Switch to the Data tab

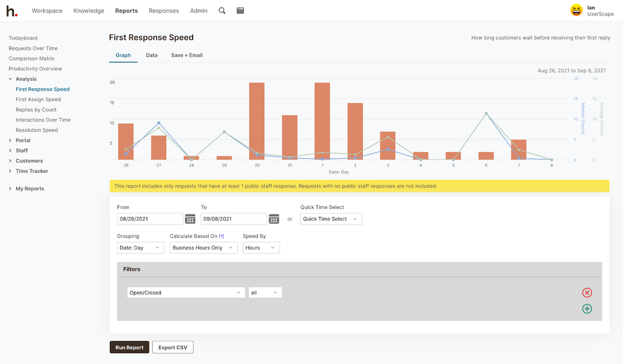(152, 55)
